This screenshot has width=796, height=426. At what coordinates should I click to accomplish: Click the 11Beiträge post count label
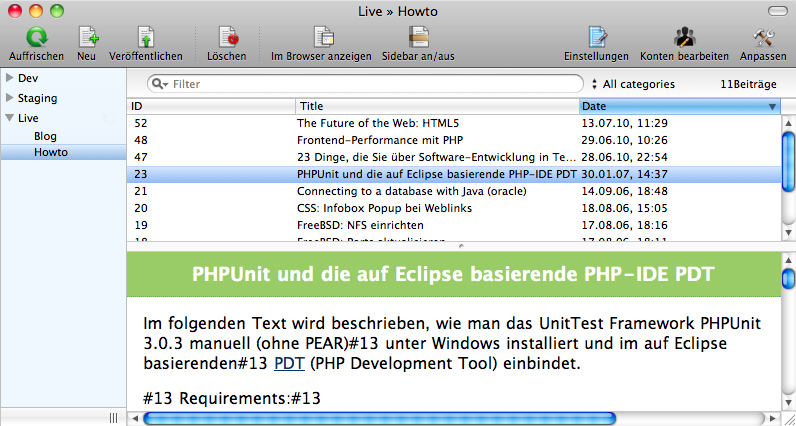coord(748,84)
